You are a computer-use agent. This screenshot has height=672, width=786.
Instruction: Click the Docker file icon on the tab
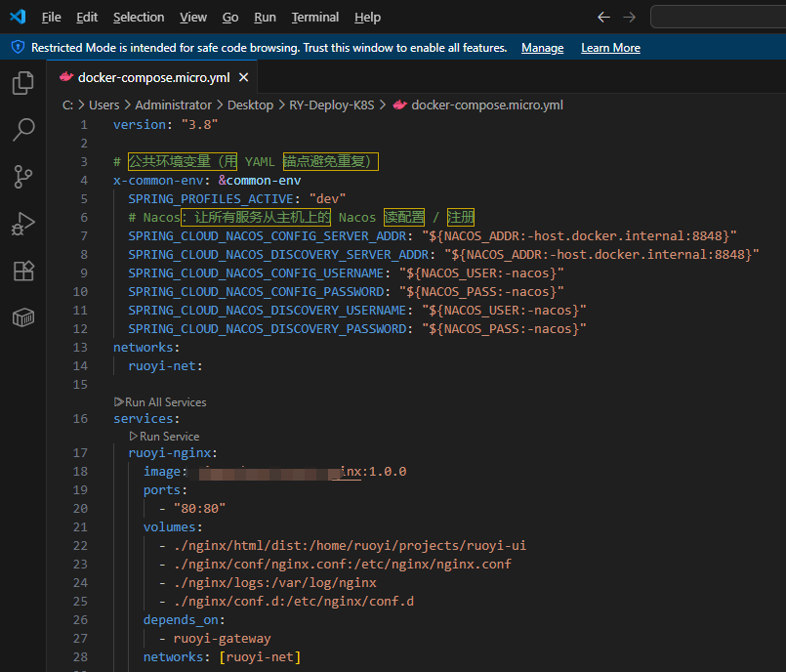click(x=66, y=77)
